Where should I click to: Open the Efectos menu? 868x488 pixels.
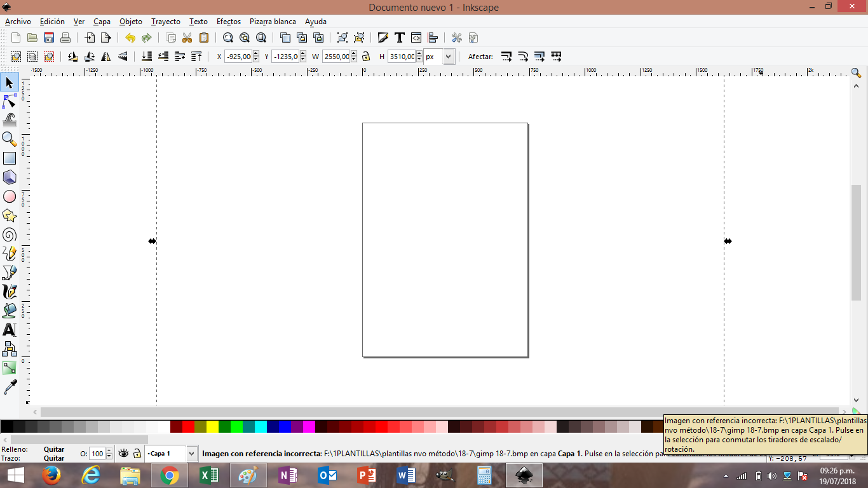[229, 22]
